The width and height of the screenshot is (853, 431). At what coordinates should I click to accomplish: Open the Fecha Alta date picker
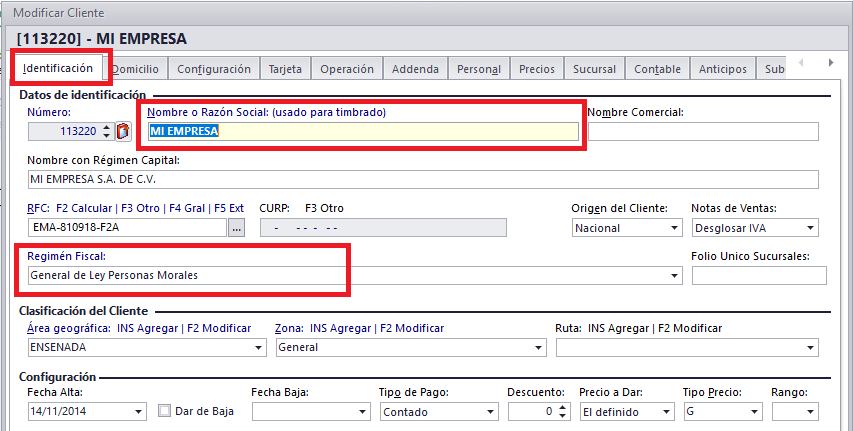(x=138, y=412)
